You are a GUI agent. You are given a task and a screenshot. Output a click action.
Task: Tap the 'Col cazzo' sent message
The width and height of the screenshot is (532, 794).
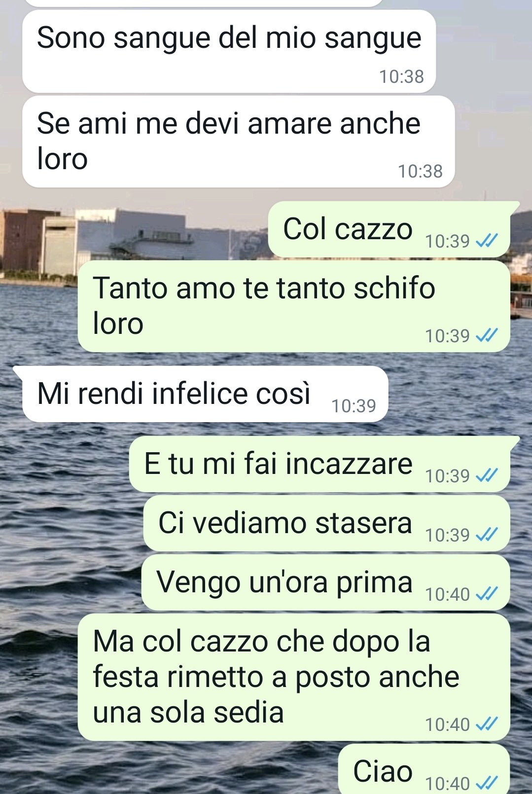click(389, 229)
